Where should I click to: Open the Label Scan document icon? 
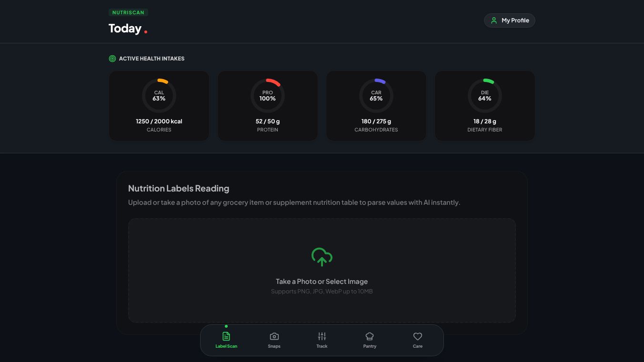tap(226, 336)
